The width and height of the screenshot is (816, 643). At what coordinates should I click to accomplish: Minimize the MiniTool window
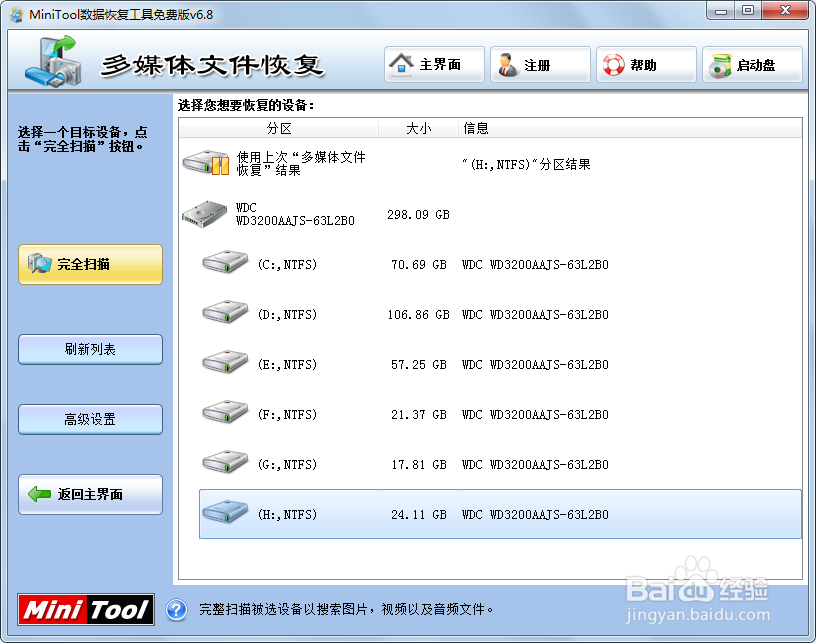point(721,10)
